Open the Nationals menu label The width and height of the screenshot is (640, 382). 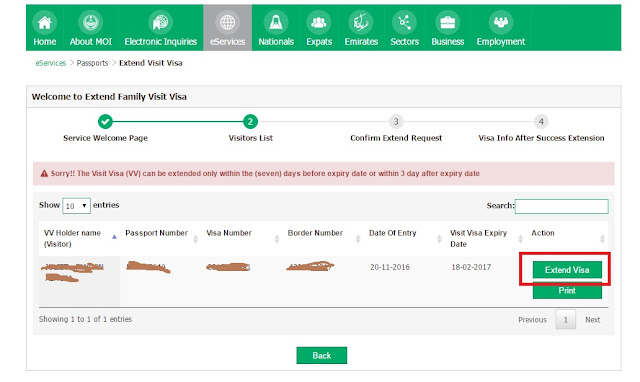(x=276, y=42)
